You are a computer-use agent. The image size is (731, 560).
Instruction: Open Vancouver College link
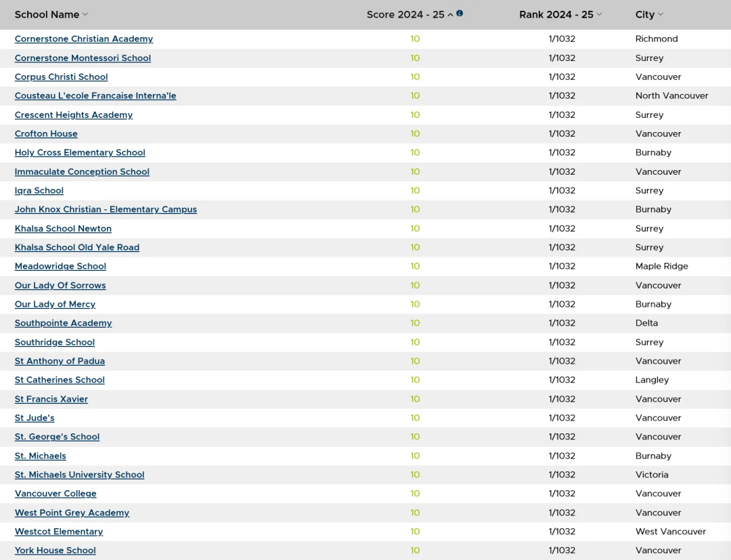point(56,494)
